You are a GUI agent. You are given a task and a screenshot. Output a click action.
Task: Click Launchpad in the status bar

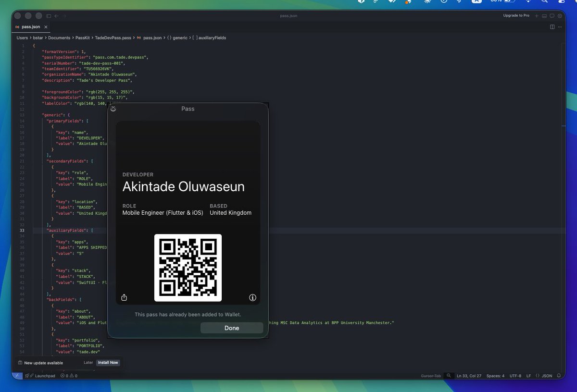pyautogui.click(x=41, y=376)
